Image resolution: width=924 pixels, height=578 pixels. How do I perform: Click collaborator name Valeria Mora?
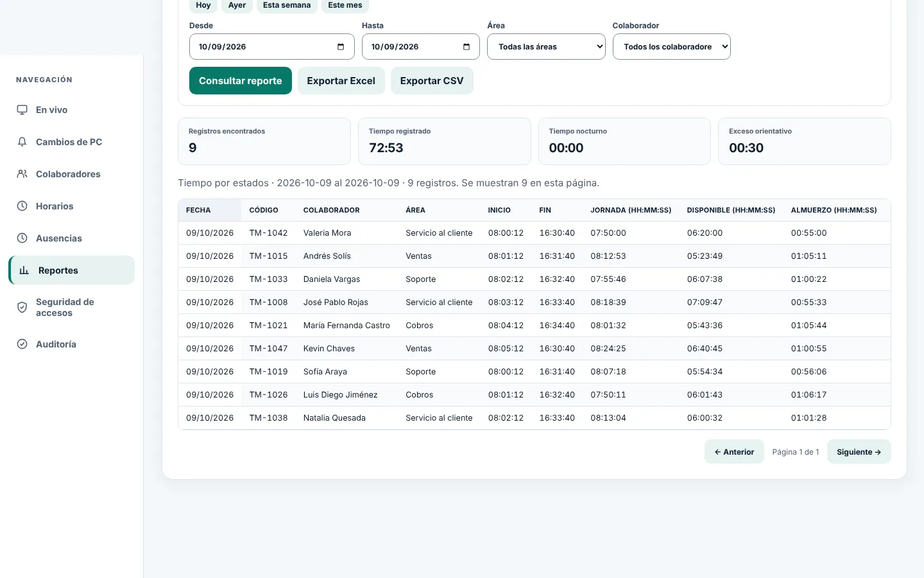pos(327,233)
